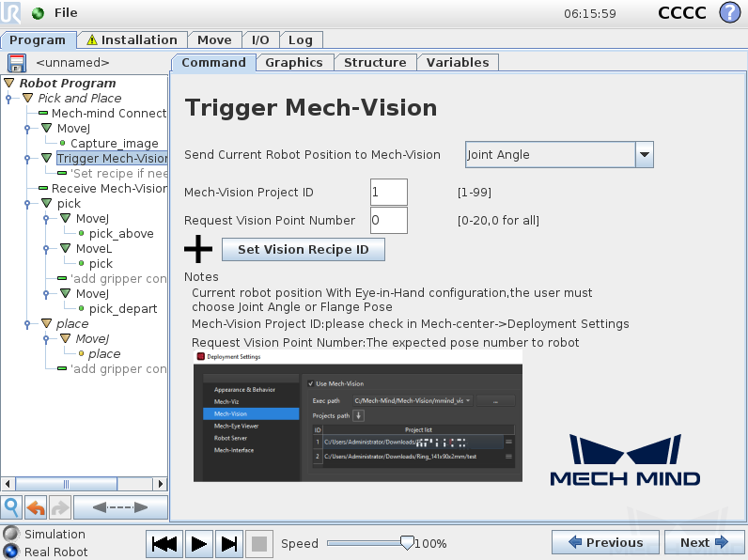Click the Mech-Vision Project ID field
The height and width of the screenshot is (560, 748).
click(389, 193)
